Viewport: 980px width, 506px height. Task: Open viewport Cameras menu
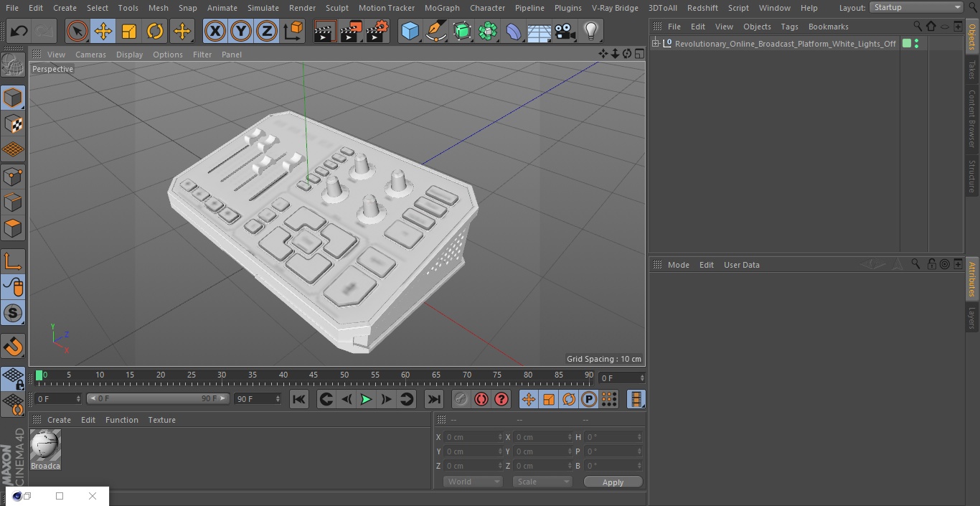[x=90, y=55]
